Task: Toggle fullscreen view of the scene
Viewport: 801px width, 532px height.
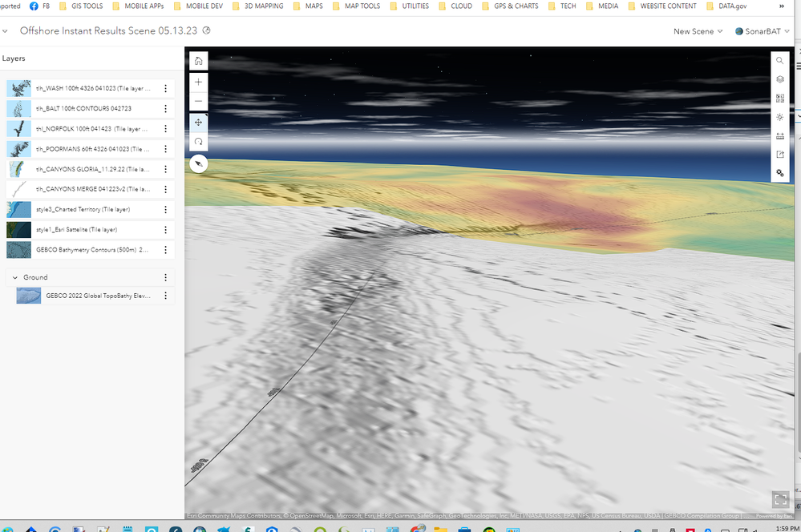Action: 780,499
